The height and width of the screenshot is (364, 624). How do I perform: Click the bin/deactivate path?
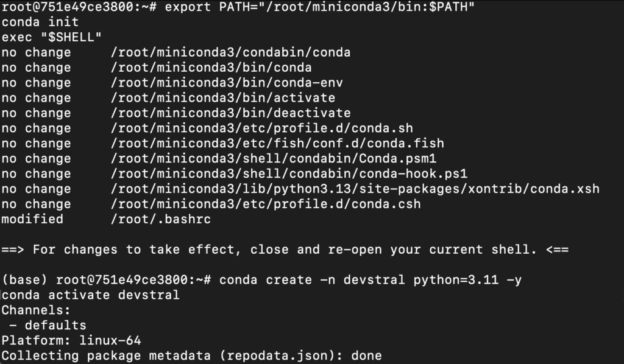click(x=230, y=113)
